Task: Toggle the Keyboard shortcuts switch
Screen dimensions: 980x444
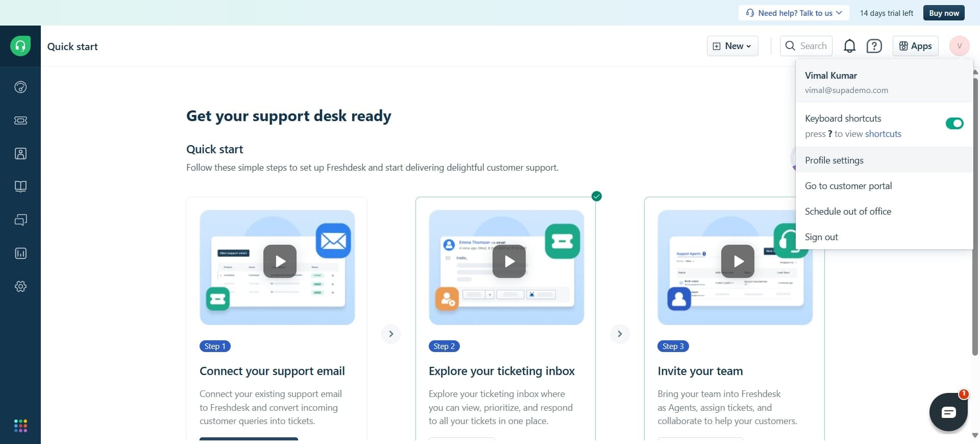Action: pyautogui.click(x=954, y=123)
